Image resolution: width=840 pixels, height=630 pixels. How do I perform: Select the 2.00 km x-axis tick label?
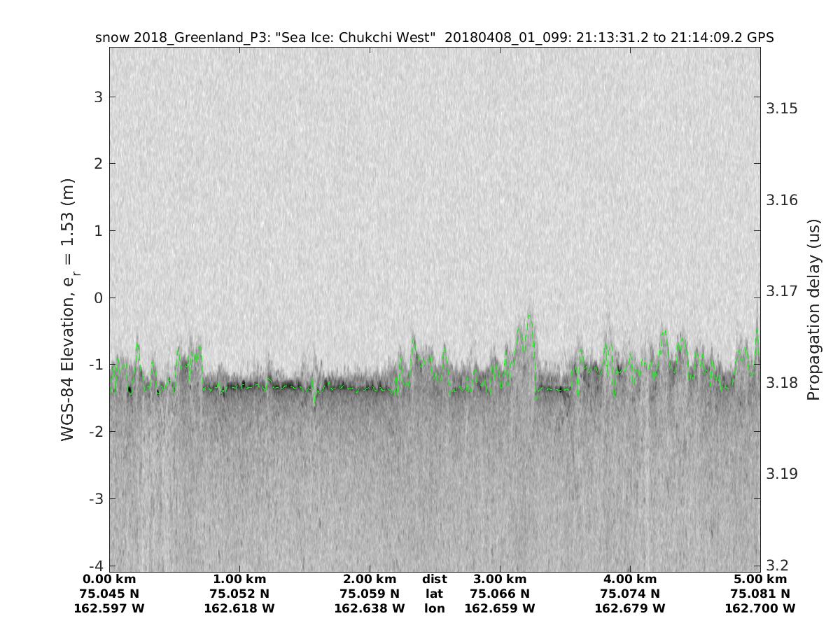click(x=370, y=579)
